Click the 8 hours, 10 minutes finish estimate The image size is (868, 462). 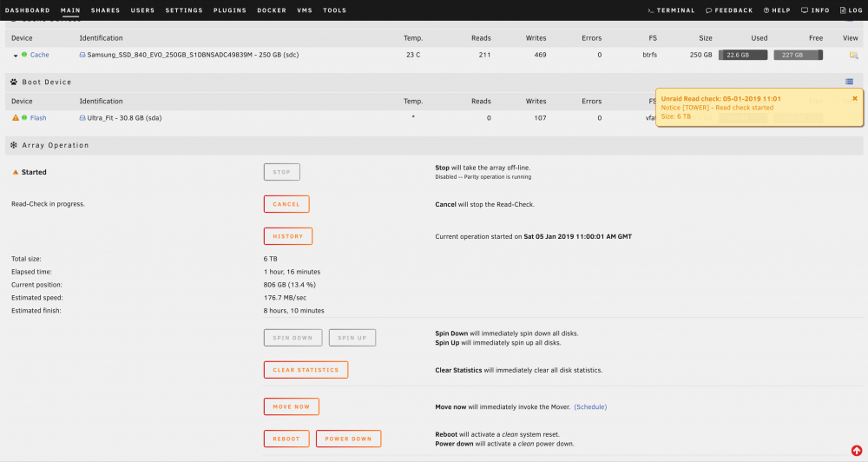294,310
